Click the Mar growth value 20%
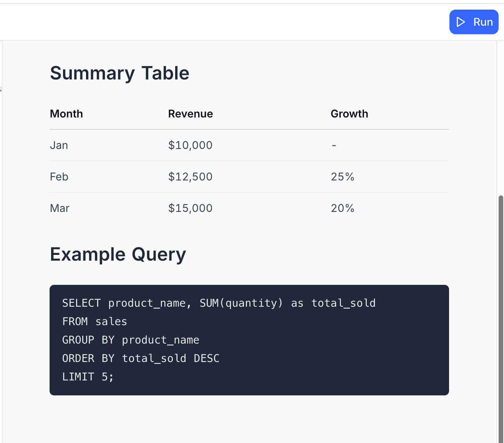This screenshot has height=443, width=504. pyautogui.click(x=343, y=208)
